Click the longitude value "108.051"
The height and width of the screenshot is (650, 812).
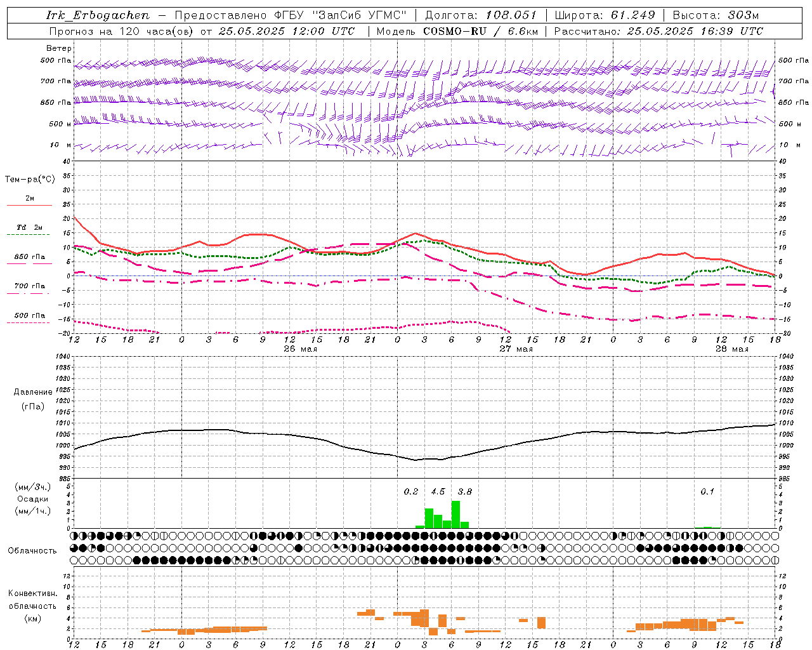coord(511,15)
